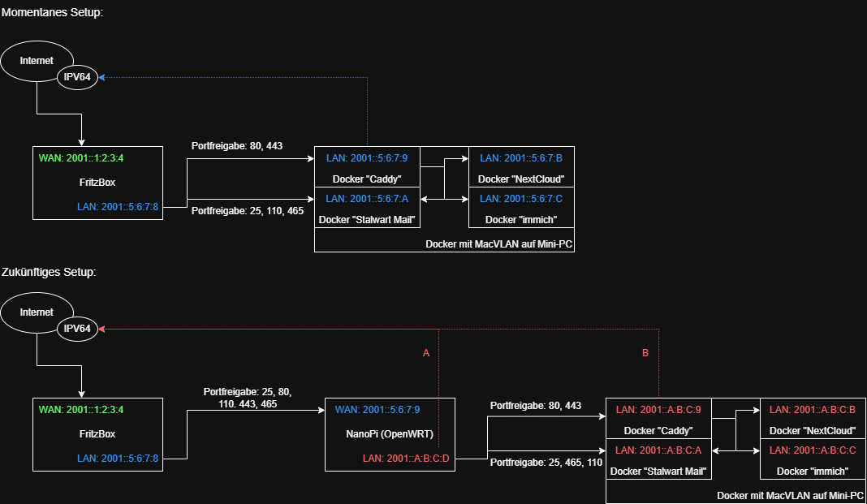Click the "Portfreigabe: 25, 465, 110" label
This screenshot has height=504, width=867.
(546, 462)
